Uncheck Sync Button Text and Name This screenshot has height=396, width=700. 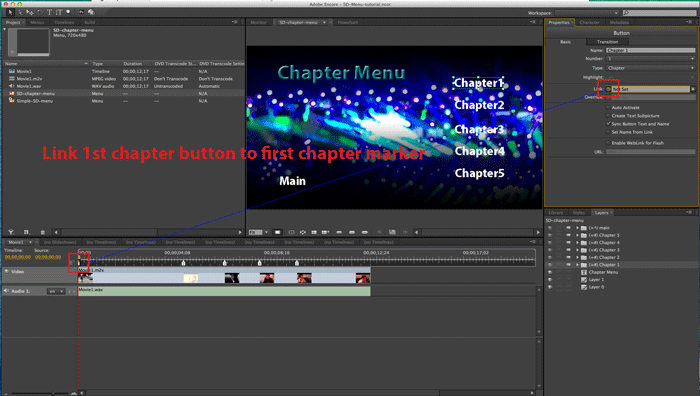coord(608,124)
